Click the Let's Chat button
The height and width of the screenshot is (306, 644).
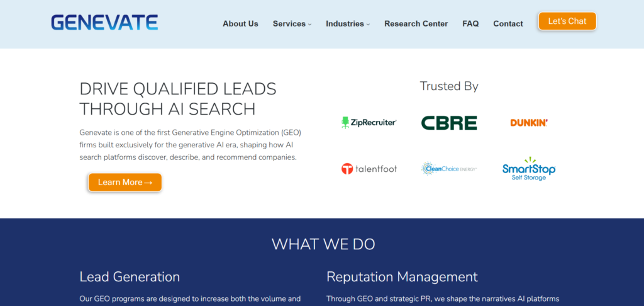(567, 21)
